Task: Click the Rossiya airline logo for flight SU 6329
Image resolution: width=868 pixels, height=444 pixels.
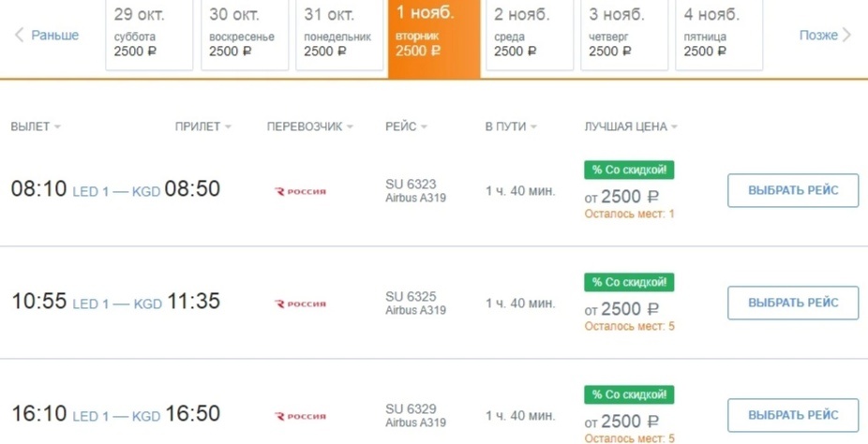Action: (x=300, y=416)
